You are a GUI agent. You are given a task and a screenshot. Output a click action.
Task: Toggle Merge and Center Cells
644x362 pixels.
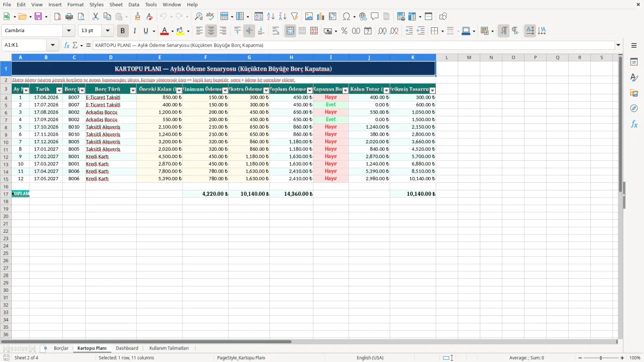[x=290, y=31]
